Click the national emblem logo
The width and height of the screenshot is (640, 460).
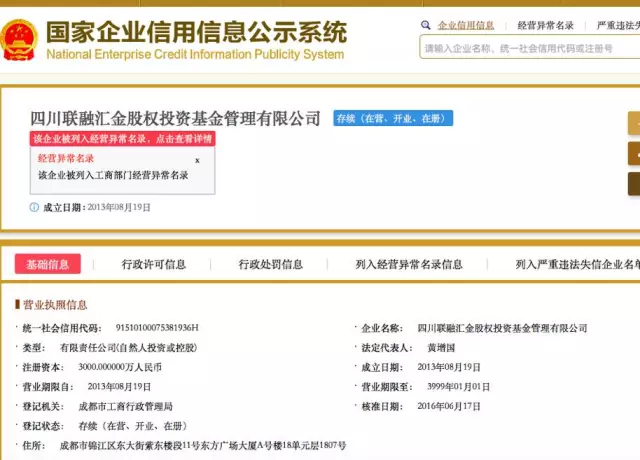pyautogui.click(x=20, y=40)
